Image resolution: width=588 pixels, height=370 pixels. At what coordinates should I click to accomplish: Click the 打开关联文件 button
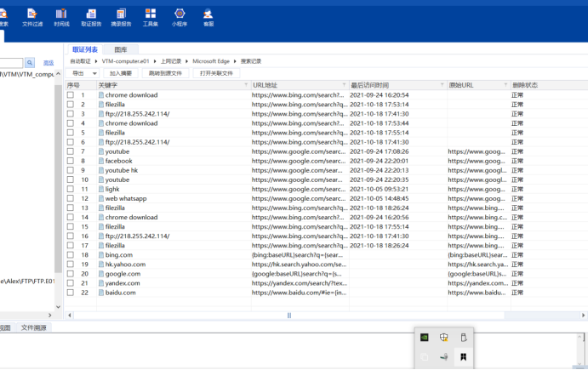(x=216, y=73)
